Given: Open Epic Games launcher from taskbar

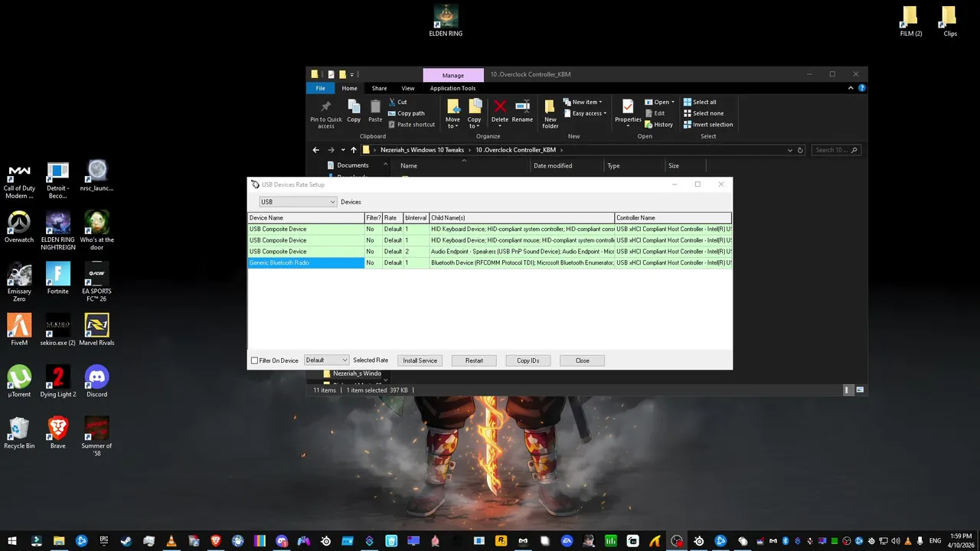Looking at the screenshot, I should 103,541.
